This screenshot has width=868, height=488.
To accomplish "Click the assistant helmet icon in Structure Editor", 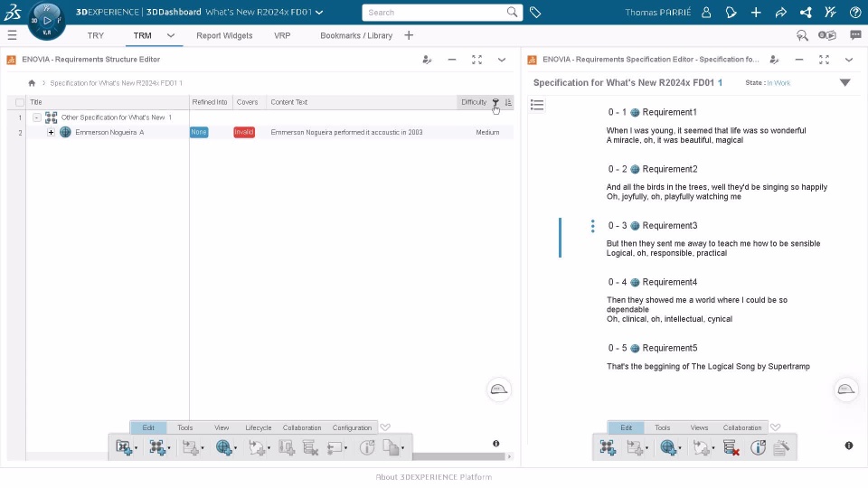I will [499, 389].
